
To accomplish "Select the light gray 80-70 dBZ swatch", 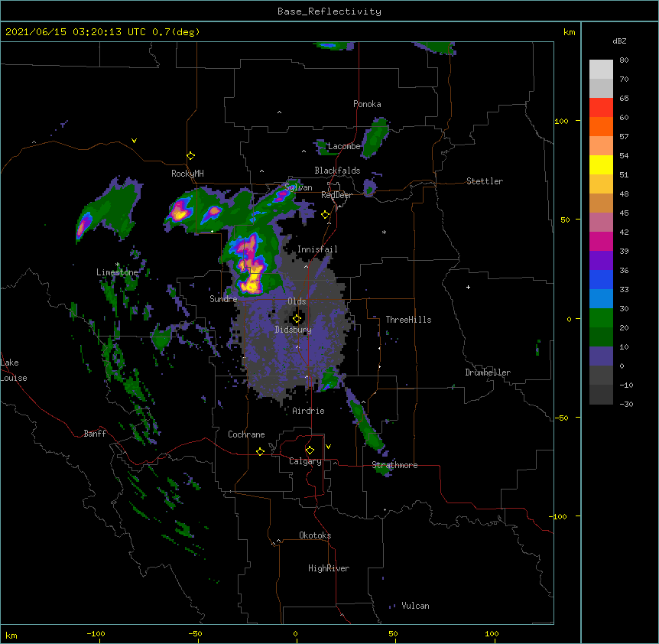I will pyautogui.click(x=601, y=70).
